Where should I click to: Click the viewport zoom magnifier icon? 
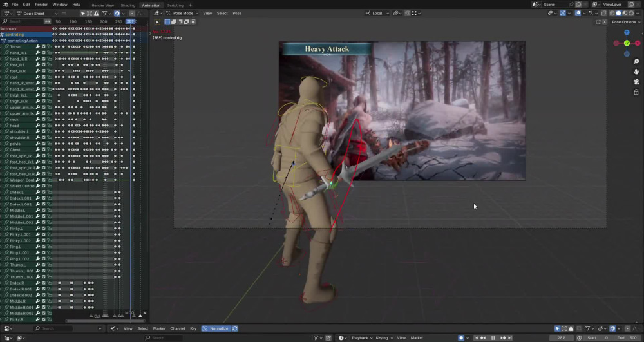[x=636, y=62]
